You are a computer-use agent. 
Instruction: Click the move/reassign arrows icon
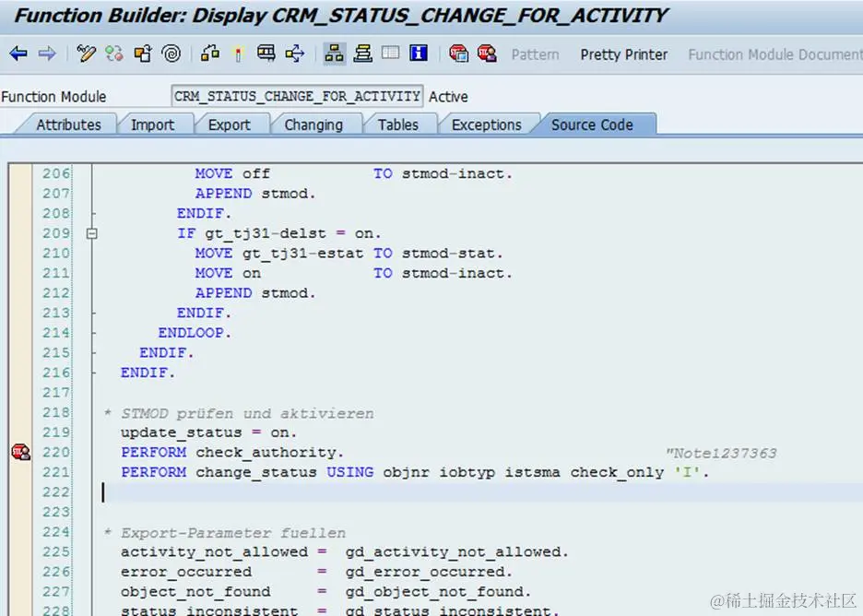pos(295,54)
